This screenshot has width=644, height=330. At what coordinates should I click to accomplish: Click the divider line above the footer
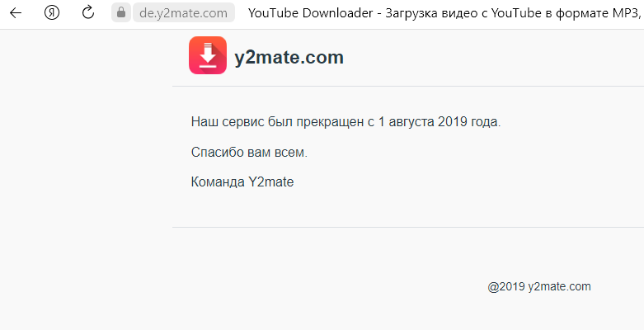point(408,227)
